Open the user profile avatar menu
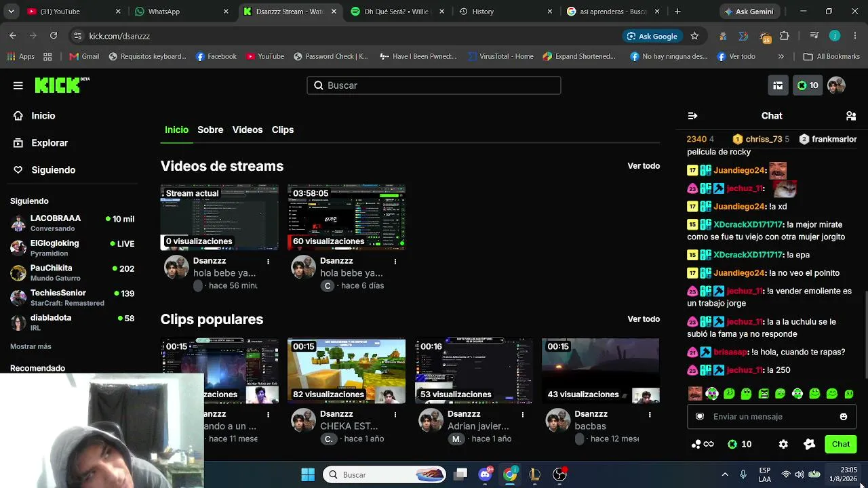The width and height of the screenshot is (868, 488). pyautogui.click(x=836, y=85)
